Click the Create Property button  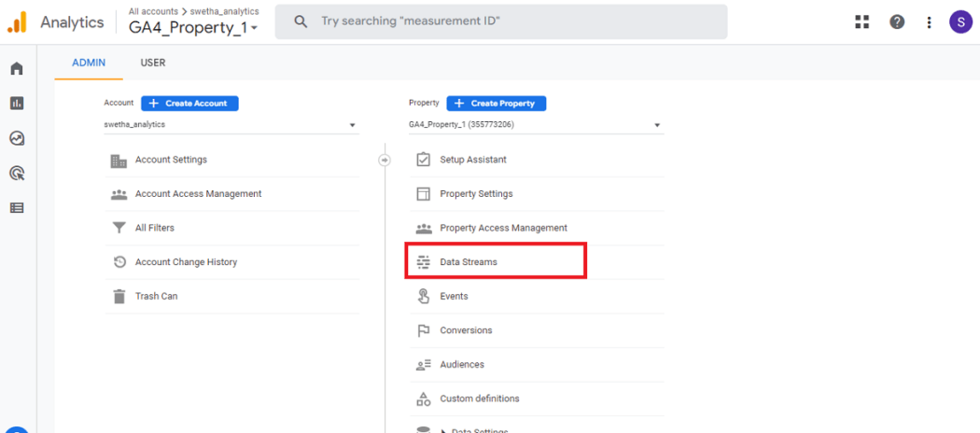point(497,103)
